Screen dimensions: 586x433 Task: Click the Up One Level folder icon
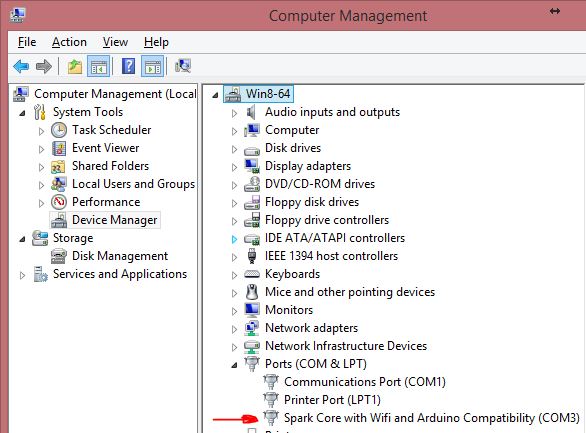pos(75,67)
